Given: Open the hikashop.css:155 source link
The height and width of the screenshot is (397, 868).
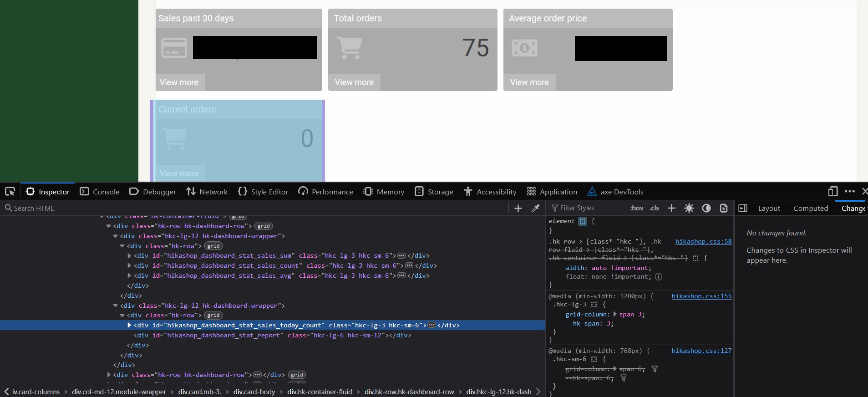Looking at the screenshot, I should coord(701,296).
